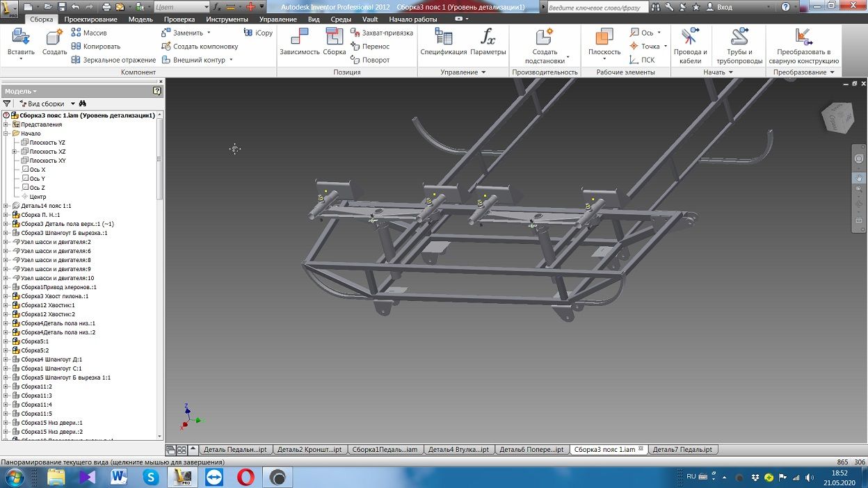Click the Провода и кабели icon

tap(690, 38)
